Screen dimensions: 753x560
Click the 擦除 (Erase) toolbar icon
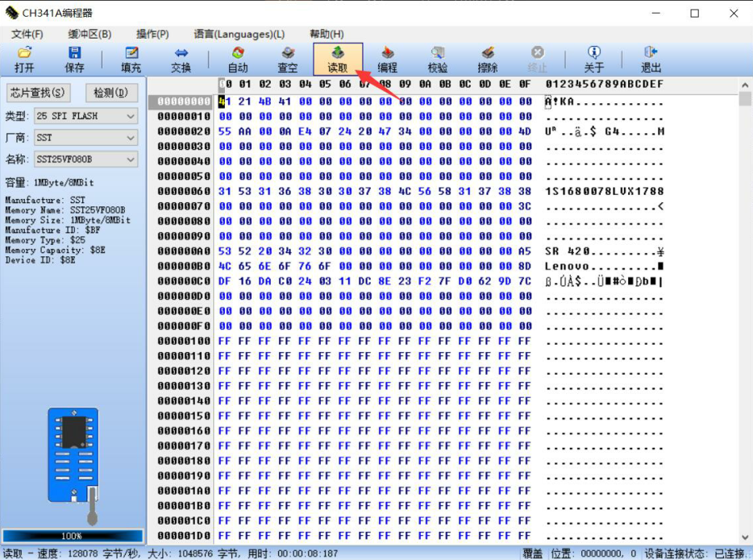point(488,53)
